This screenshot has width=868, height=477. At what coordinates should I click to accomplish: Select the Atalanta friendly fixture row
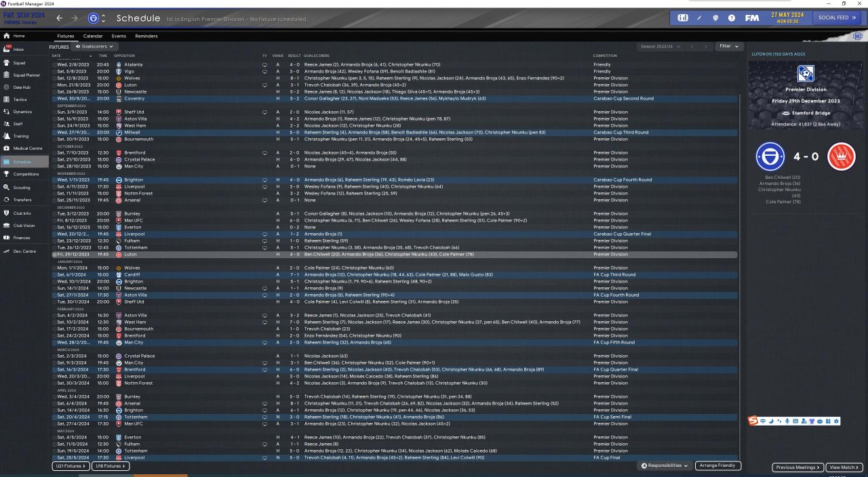point(393,64)
